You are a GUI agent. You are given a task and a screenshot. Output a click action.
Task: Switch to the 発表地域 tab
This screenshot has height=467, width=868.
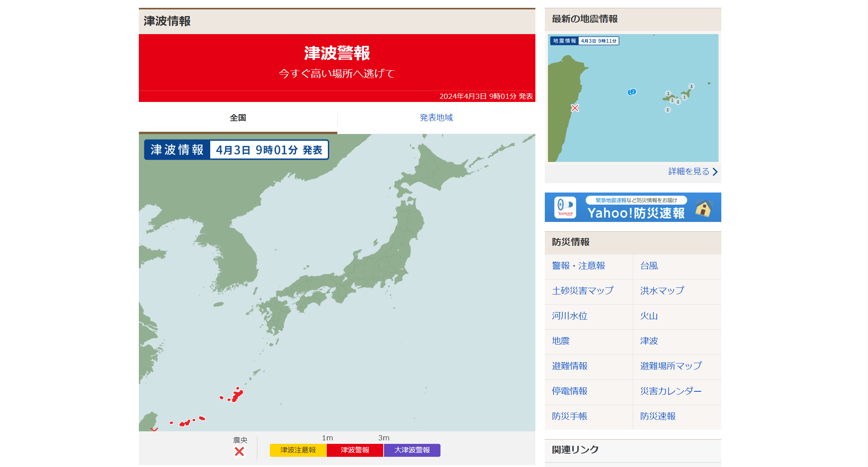coord(436,118)
